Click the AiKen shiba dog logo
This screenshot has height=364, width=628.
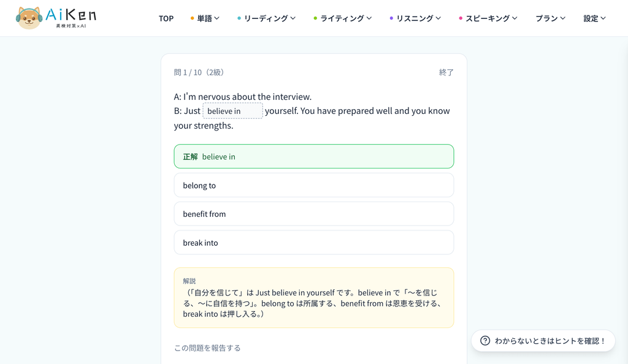[x=29, y=18]
